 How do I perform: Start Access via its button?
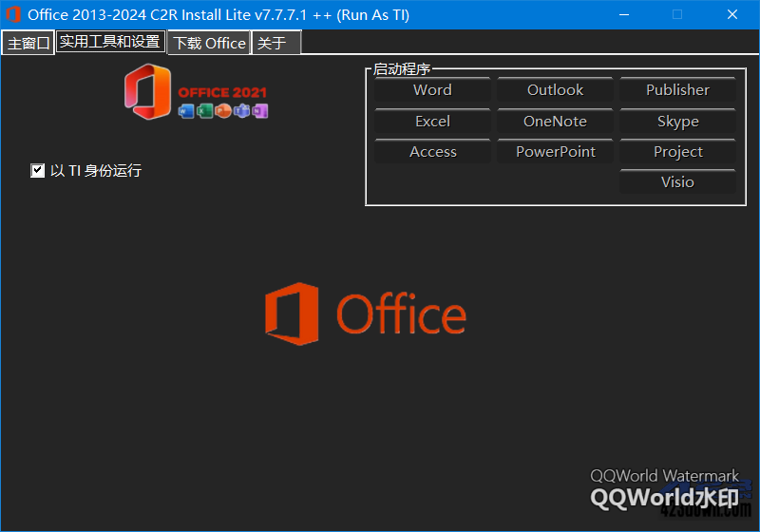[x=432, y=152]
